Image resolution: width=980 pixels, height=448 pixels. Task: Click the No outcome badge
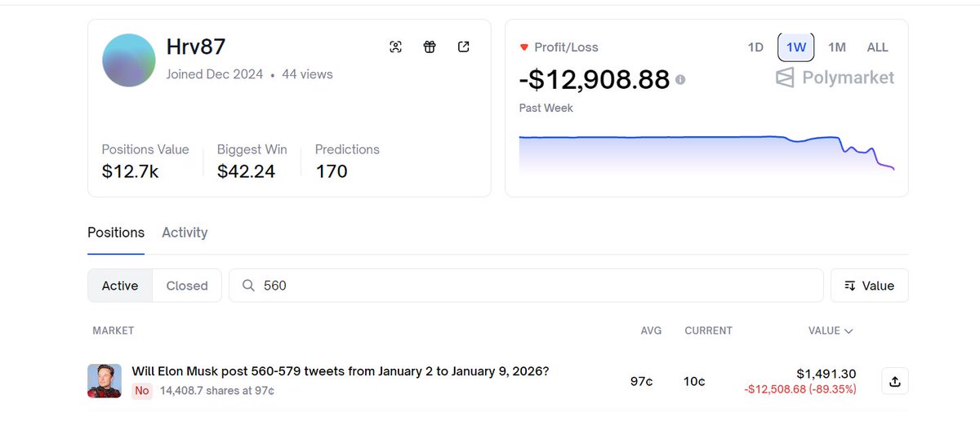tap(142, 391)
